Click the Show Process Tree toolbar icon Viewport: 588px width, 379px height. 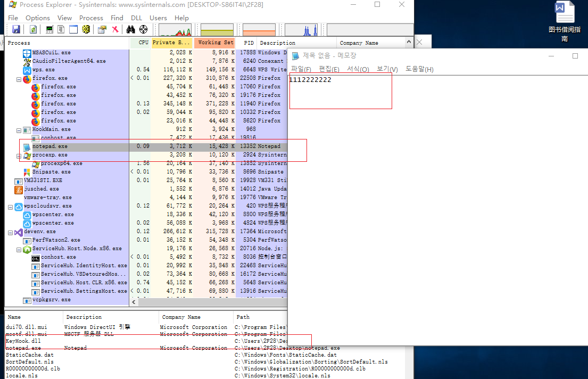pos(61,29)
